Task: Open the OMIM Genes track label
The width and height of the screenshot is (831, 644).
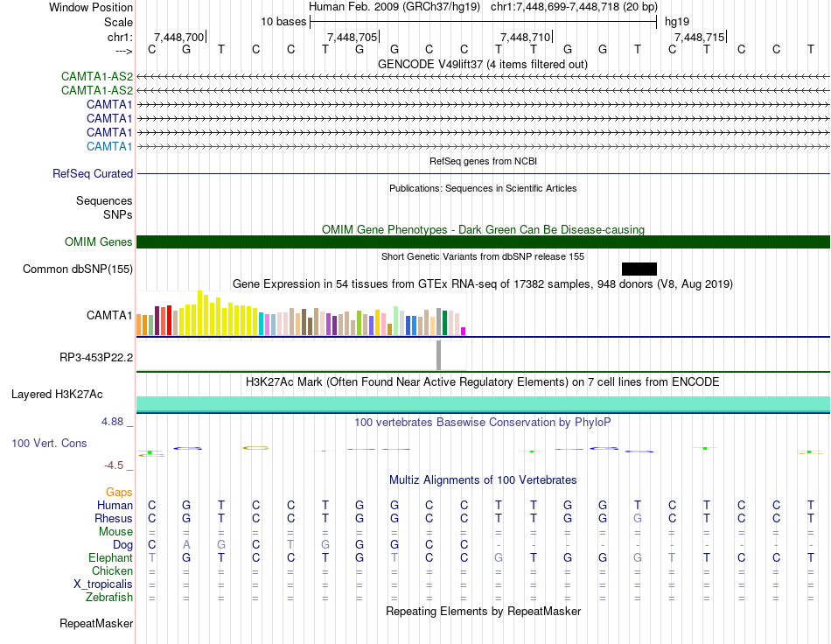Action: click(x=99, y=241)
